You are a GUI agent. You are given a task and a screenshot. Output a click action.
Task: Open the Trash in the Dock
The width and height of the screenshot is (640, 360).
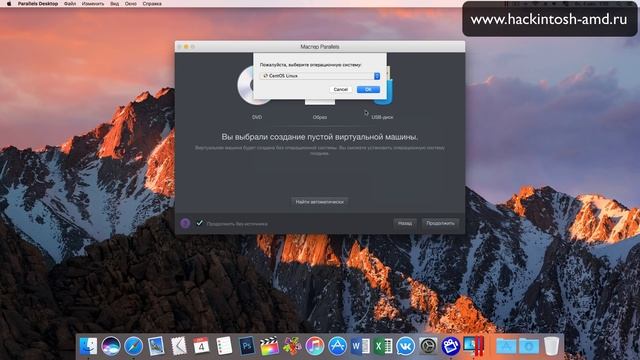551,346
